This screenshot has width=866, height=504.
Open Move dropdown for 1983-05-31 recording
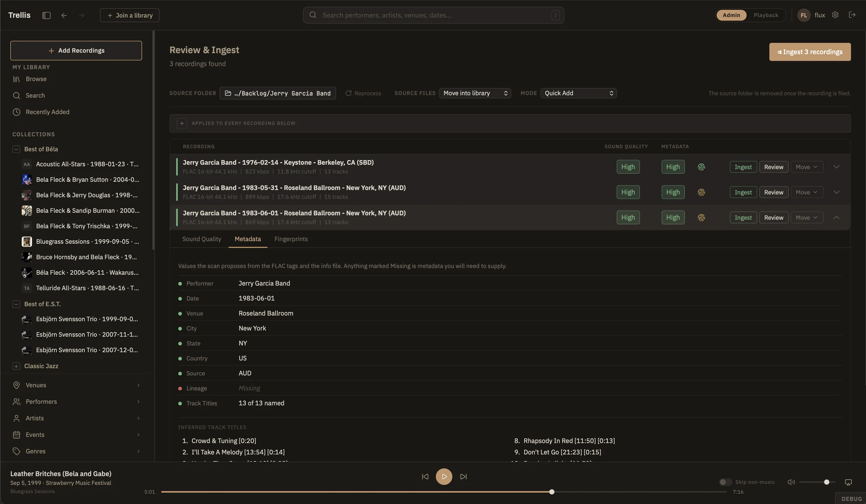click(x=807, y=192)
